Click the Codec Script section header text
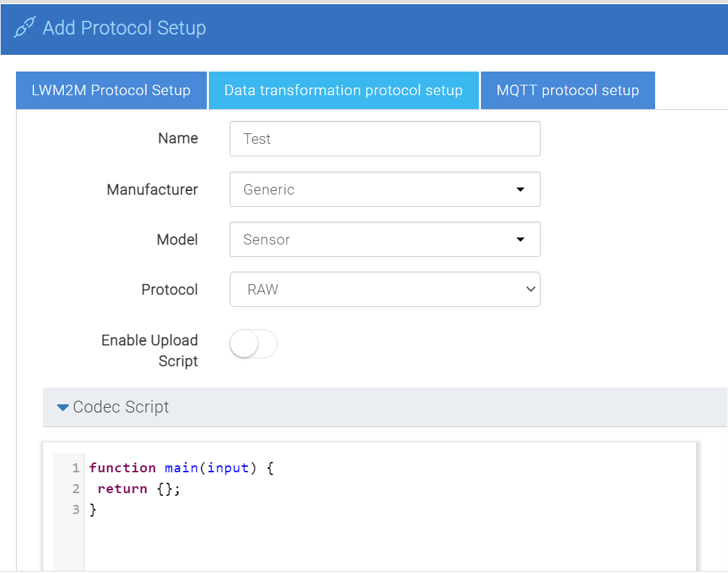 [x=121, y=408]
